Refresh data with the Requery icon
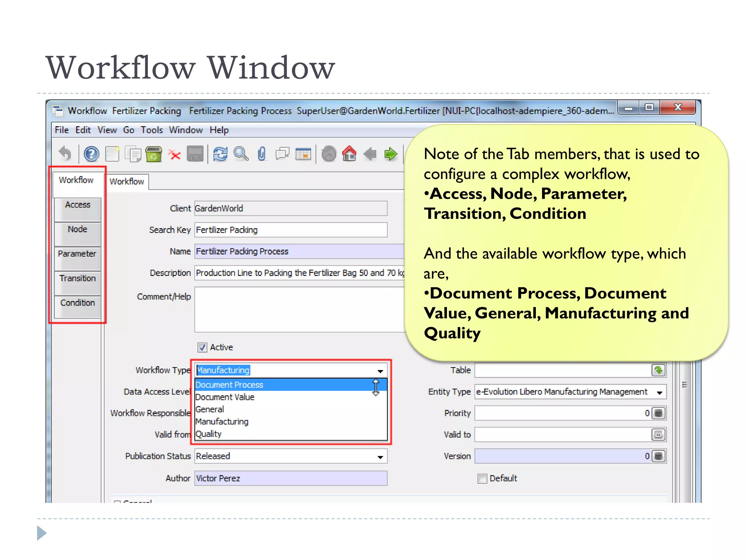 click(x=220, y=154)
